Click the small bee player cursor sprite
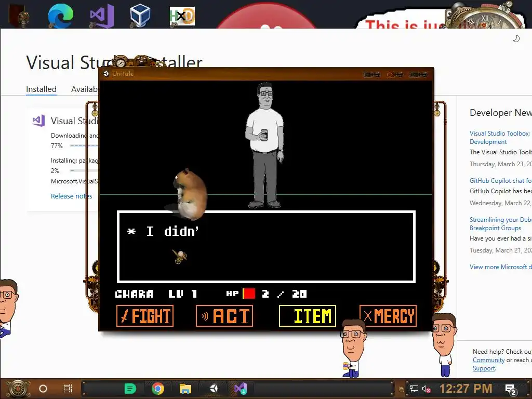Image resolution: width=532 pixels, height=399 pixels. click(x=179, y=256)
